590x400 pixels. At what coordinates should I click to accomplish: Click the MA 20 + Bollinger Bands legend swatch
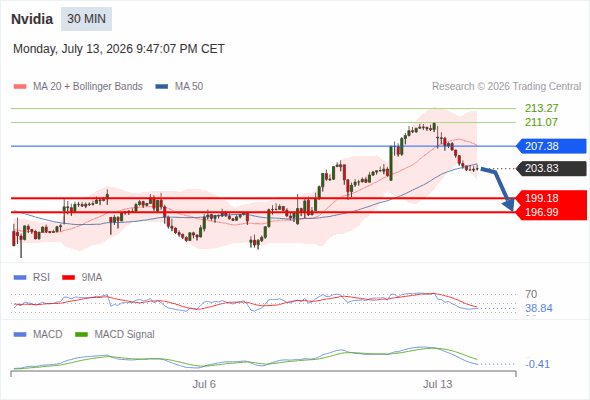coord(20,87)
